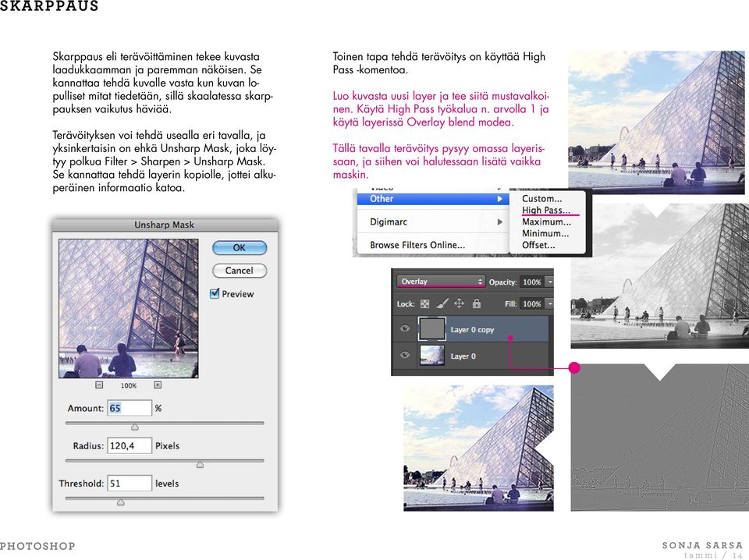Select the Other filter submenu item

[x=433, y=199]
